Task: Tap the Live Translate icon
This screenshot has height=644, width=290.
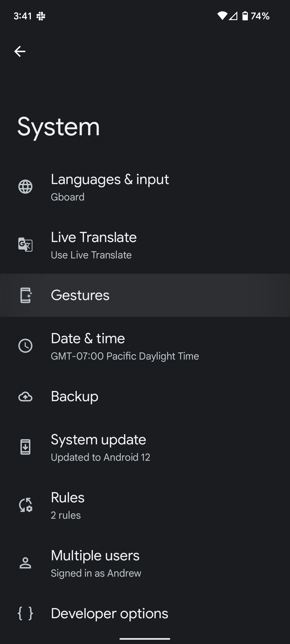Action: pyautogui.click(x=26, y=244)
